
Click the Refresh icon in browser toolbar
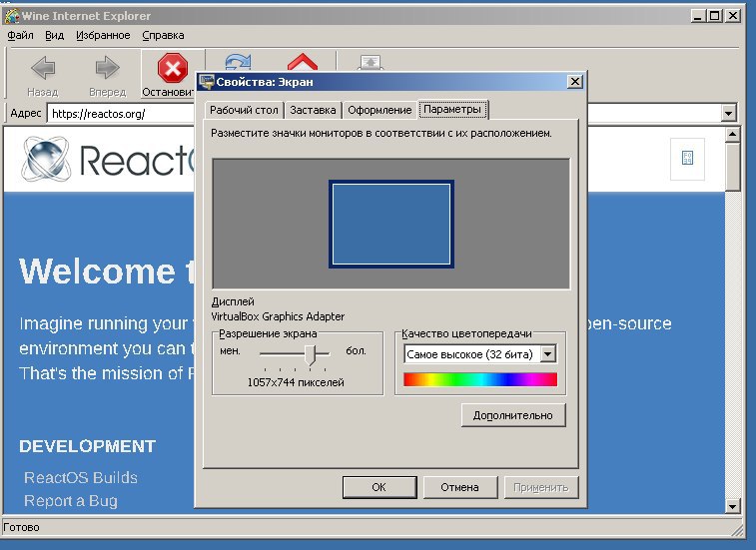pyautogui.click(x=238, y=62)
